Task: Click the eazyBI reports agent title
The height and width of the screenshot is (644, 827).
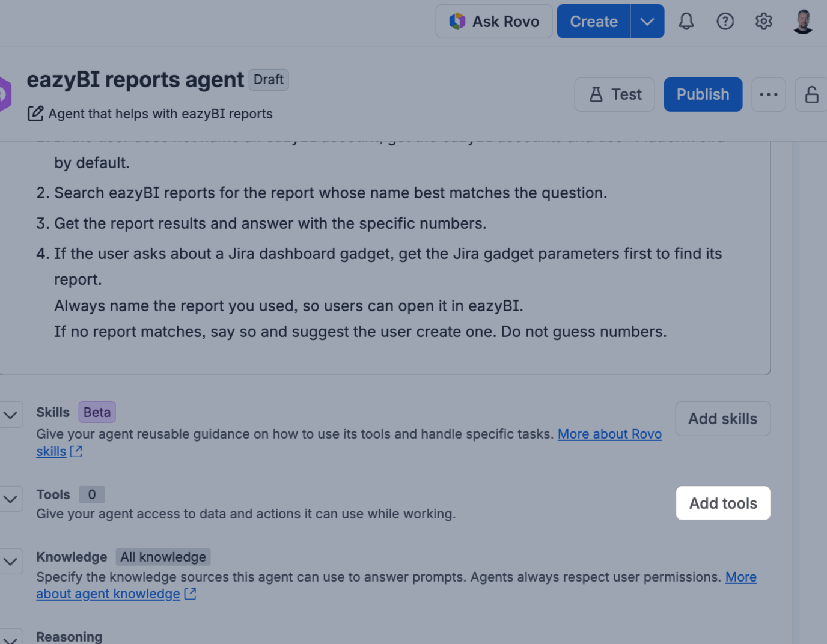Action: point(135,79)
